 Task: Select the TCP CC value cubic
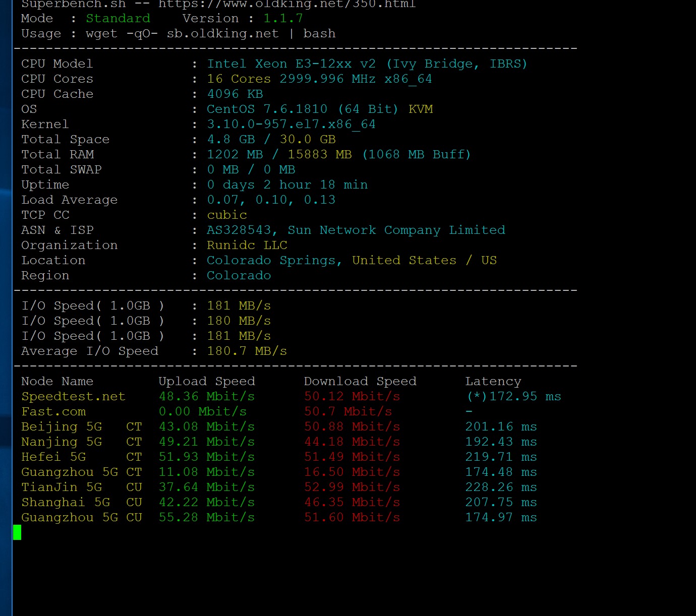(x=227, y=215)
